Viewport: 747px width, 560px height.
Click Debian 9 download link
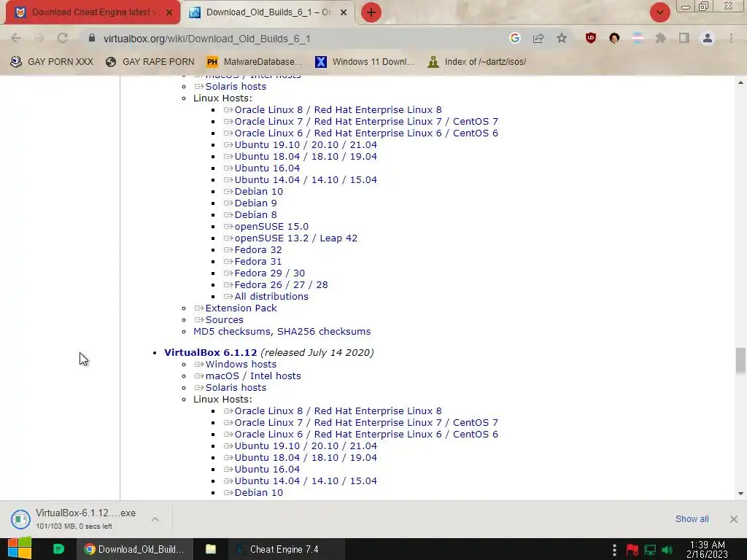coord(255,203)
